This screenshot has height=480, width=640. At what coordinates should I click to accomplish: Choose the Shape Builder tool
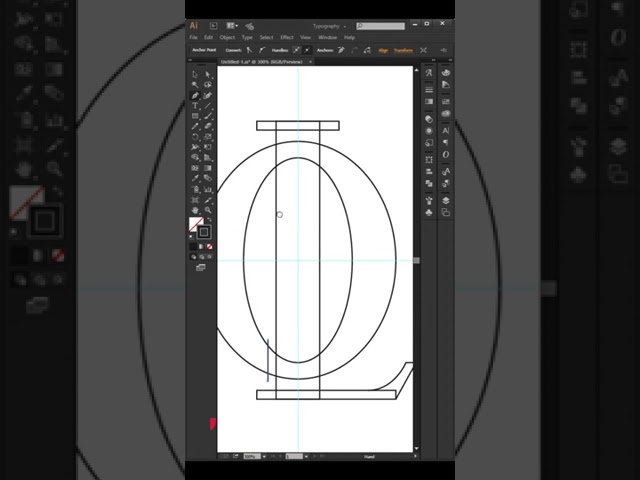coord(195,157)
